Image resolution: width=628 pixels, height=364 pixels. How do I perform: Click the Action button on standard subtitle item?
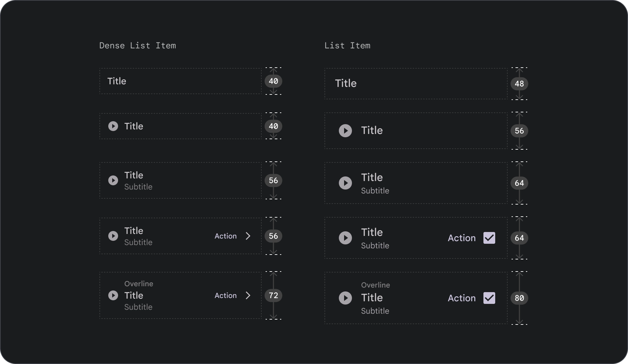(x=461, y=238)
